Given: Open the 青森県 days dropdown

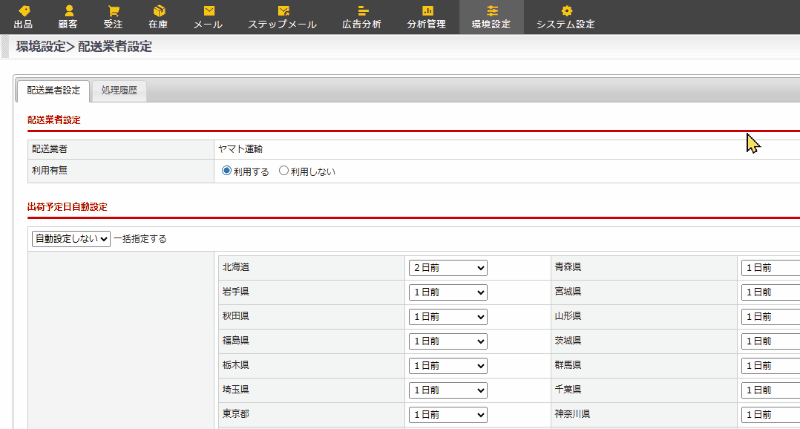Looking at the screenshot, I should click(770, 268).
